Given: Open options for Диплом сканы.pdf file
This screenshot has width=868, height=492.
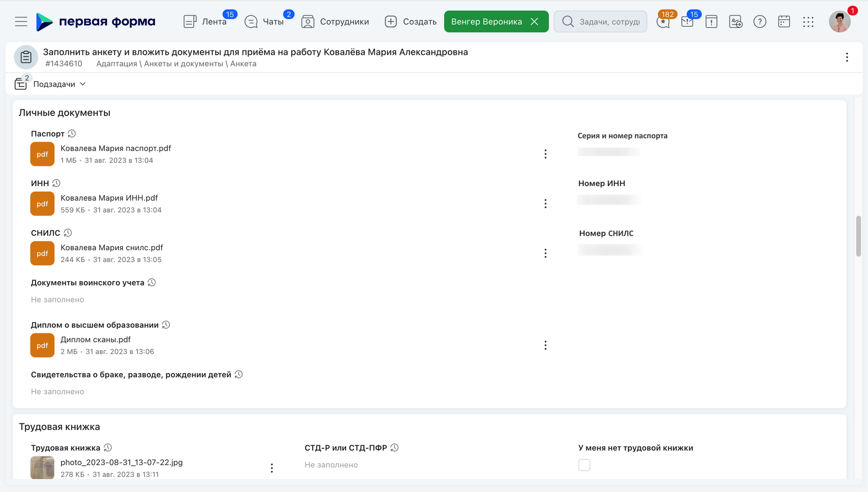Looking at the screenshot, I should (545, 345).
